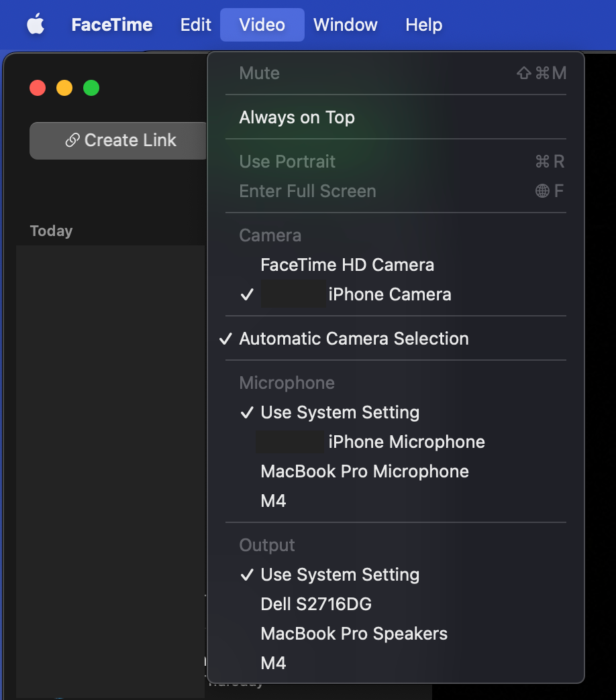Select FaceTime HD Camera
616x700 pixels.
tap(396, 265)
